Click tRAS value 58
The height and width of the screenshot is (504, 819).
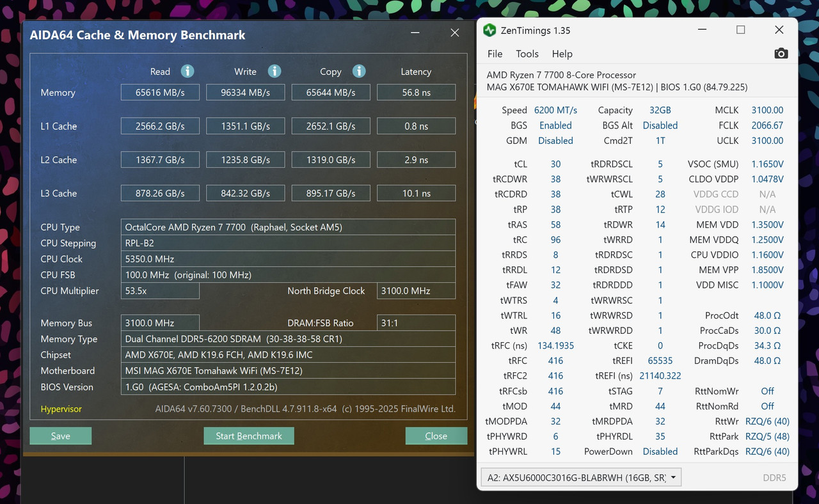coord(555,224)
